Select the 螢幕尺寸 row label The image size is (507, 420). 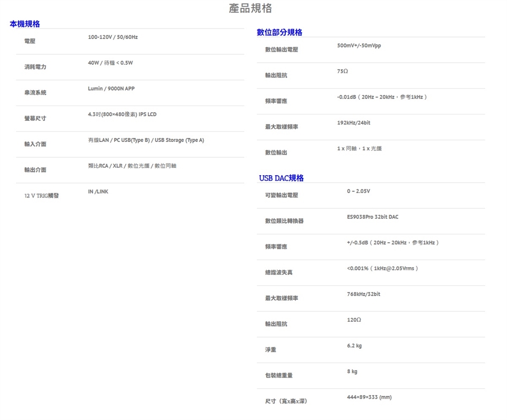tap(35, 118)
